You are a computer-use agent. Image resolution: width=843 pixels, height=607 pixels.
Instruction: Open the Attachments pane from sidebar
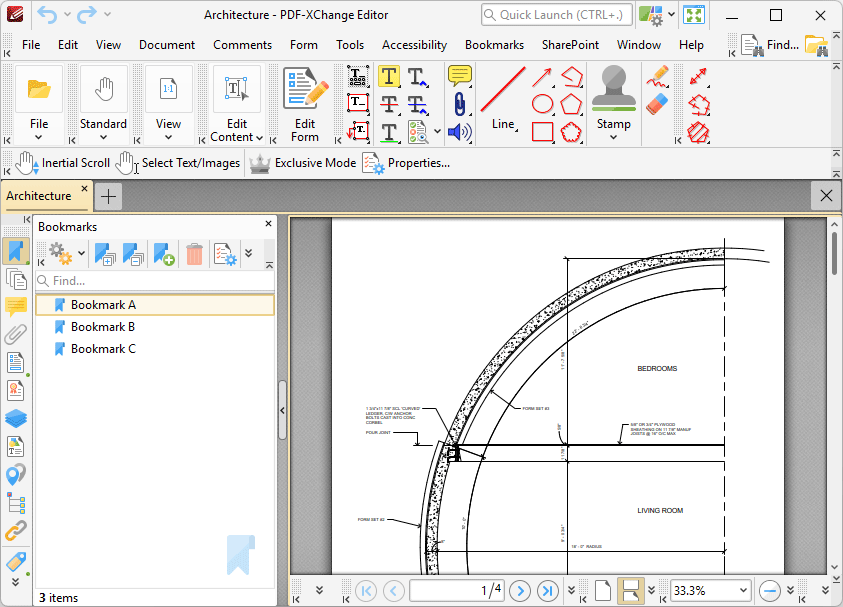[x=16, y=334]
